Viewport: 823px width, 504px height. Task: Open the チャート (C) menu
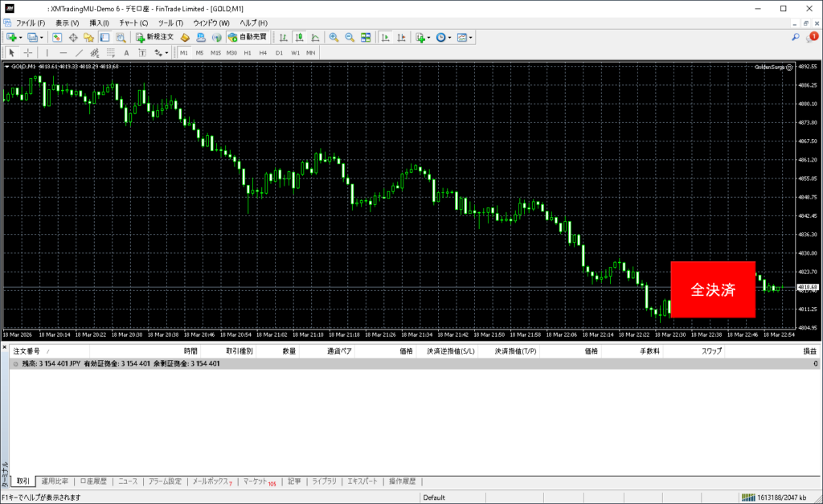[133, 23]
